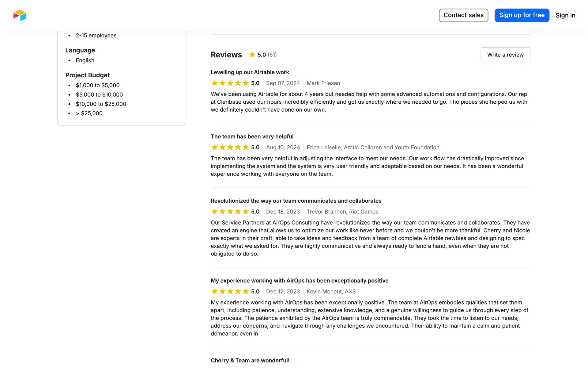Click the Sep 07, 2024 review date
This screenshot has height=368, width=588.
click(x=283, y=83)
